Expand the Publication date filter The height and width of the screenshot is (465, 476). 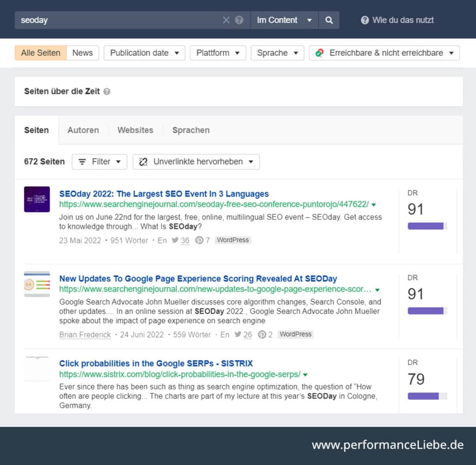click(x=145, y=53)
